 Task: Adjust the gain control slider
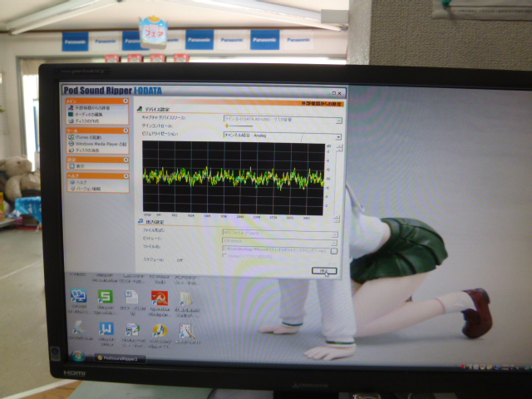point(227,126)
